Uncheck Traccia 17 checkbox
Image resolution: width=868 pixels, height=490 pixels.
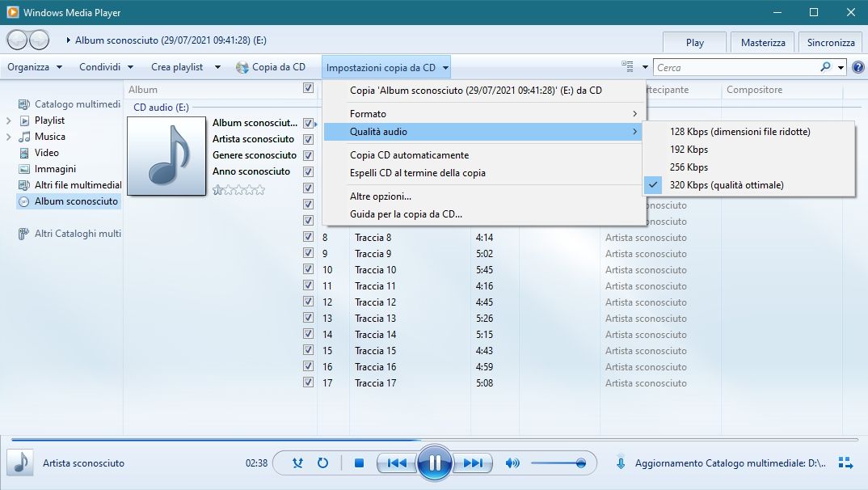tap(309, 382)
